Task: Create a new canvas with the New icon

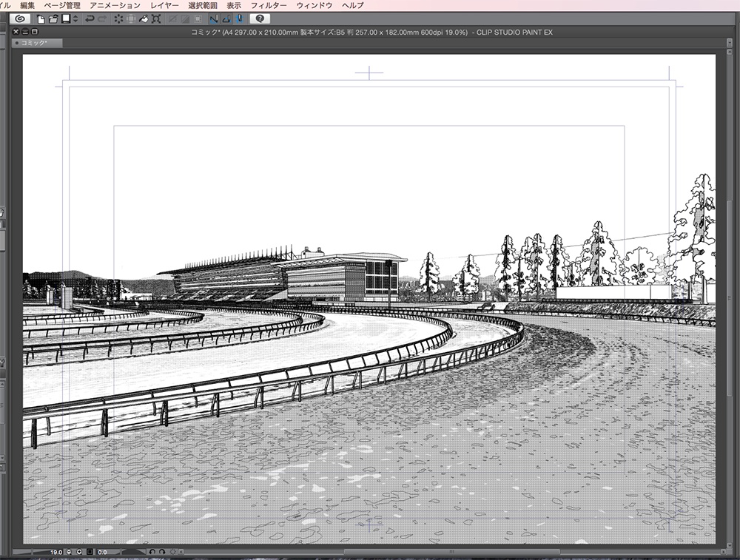Action: 41,20
